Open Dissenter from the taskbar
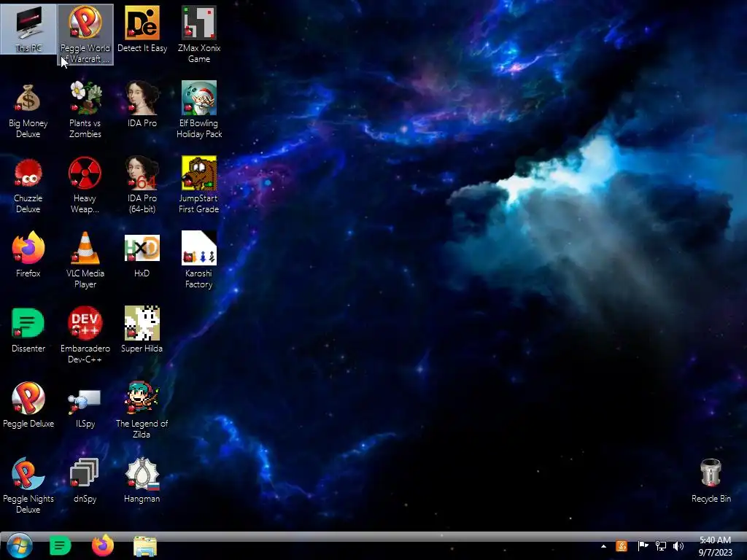The height and width of the screenshot is (560, 747). (60, 545)
